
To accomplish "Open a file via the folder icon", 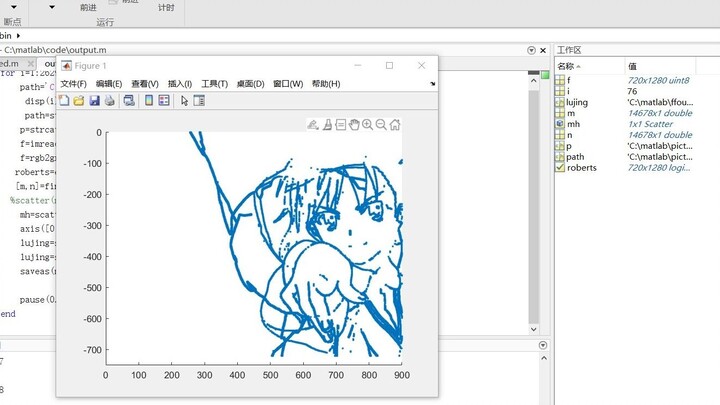I will click(79, 101).
